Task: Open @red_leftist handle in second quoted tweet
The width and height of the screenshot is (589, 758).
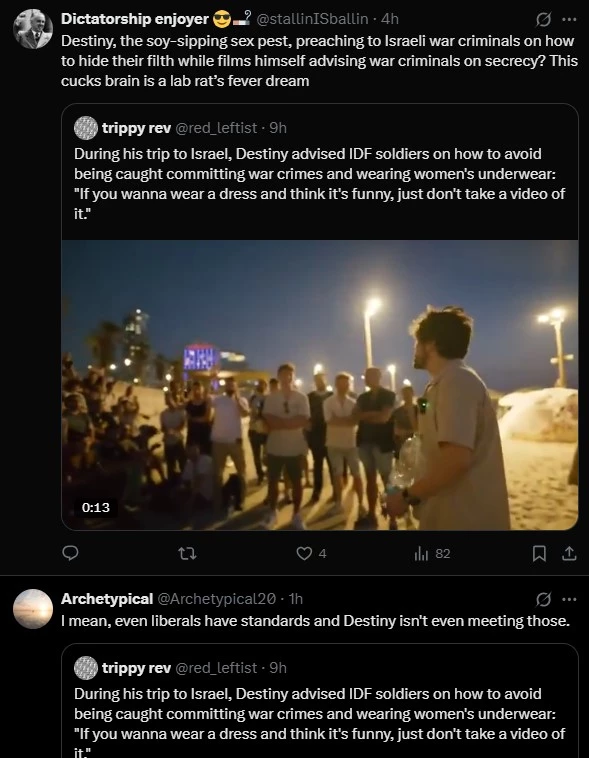Action: 216,668
